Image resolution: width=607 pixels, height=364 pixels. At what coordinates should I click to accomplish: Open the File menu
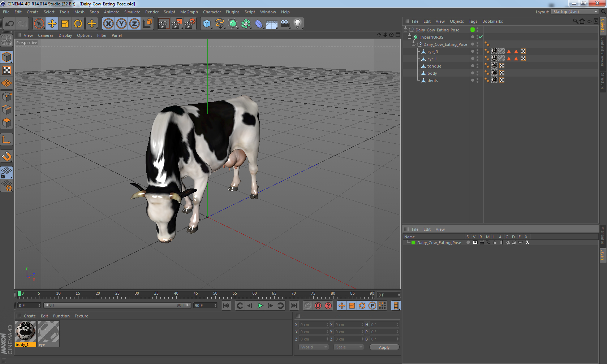[6, 12]
